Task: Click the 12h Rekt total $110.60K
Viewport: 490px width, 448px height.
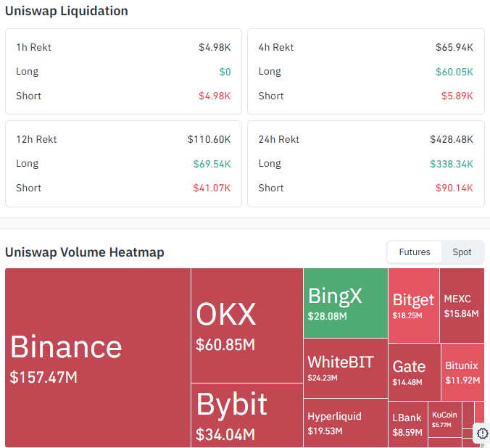Action: [x=209, y=139]
